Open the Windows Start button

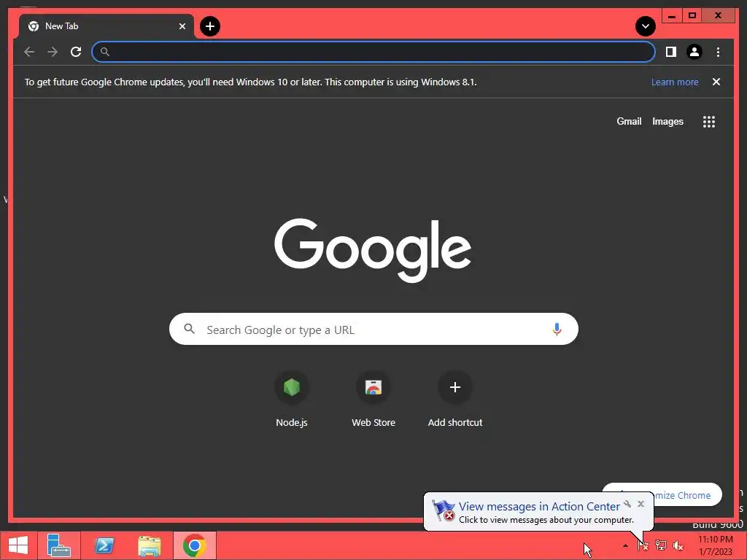[x=18, y=545]
